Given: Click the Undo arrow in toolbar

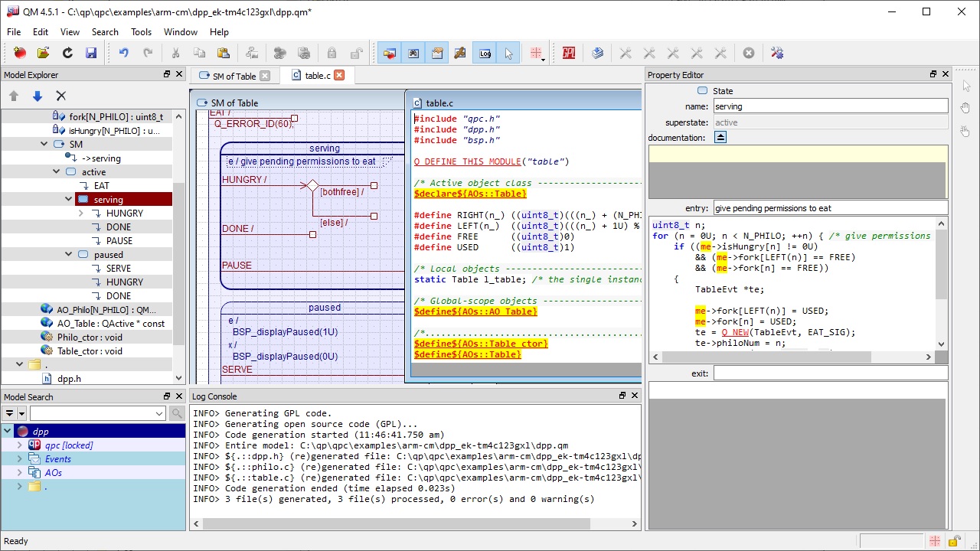Looking at the screenshot, I should point(123,53).
